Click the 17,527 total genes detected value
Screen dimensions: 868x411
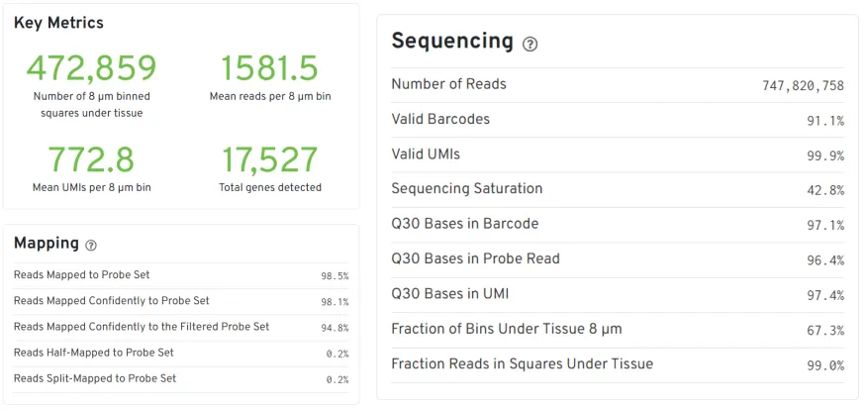click(x=269, y=159)
